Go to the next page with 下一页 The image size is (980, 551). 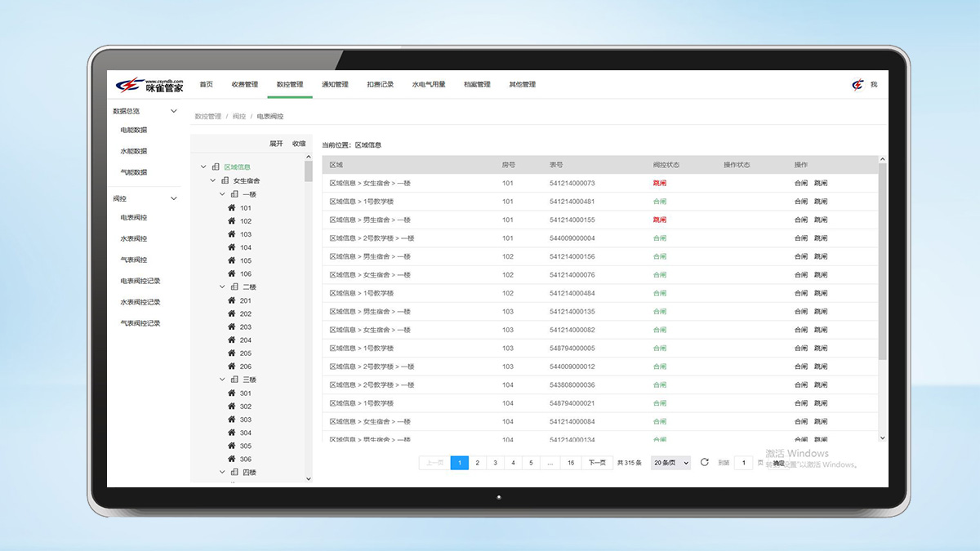[597, 463]
